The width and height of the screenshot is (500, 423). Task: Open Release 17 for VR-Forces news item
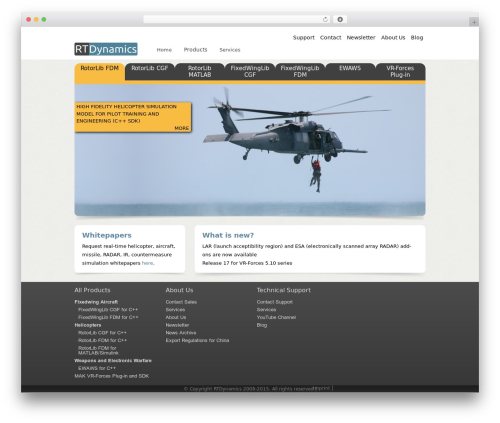(247, 263)
